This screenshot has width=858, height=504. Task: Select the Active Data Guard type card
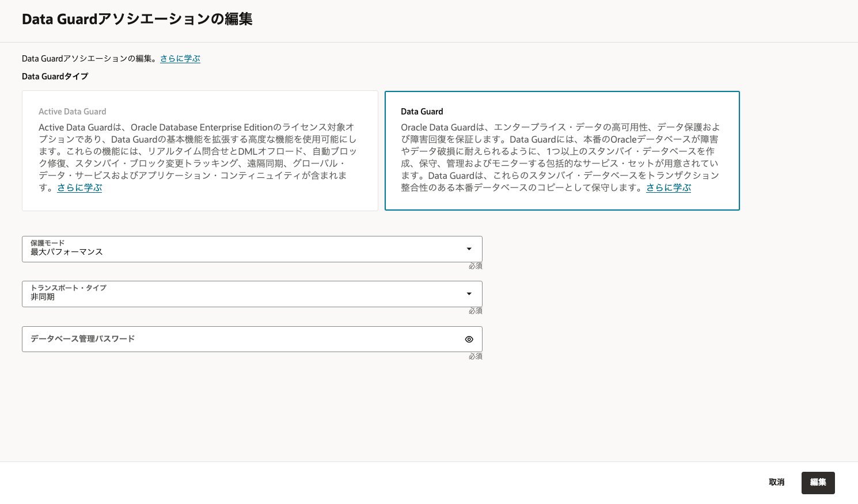200,151
